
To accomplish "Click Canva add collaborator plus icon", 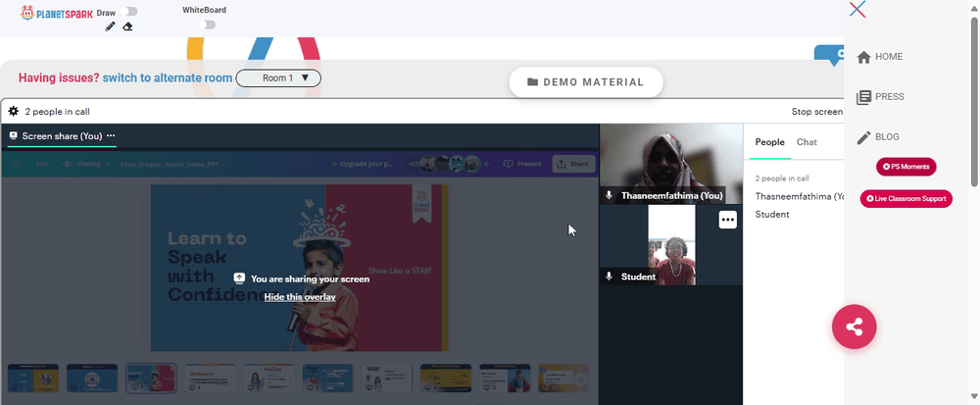I will pos(487,164).
